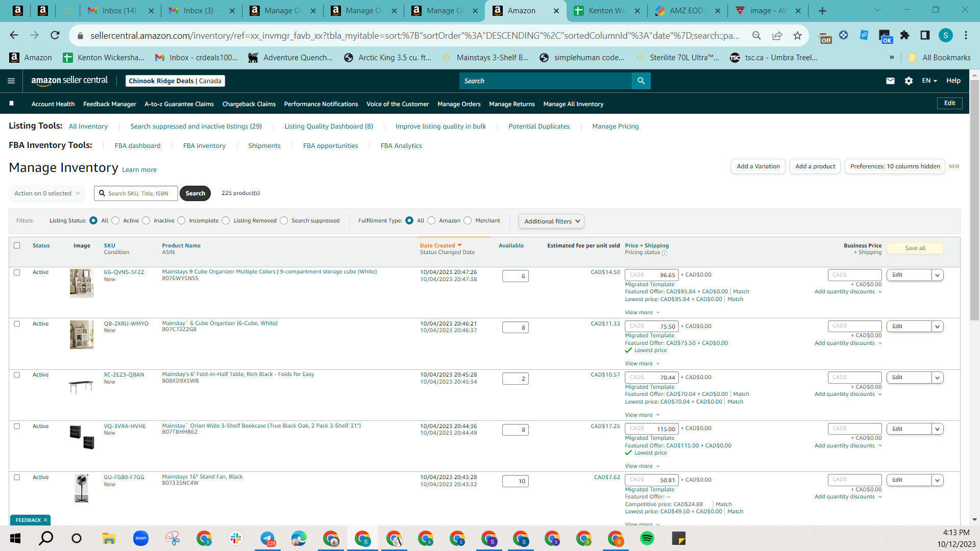Open Telegram from the taskbar
The image size is (980, 551).
pyautogui.click(x=267, y=538)
